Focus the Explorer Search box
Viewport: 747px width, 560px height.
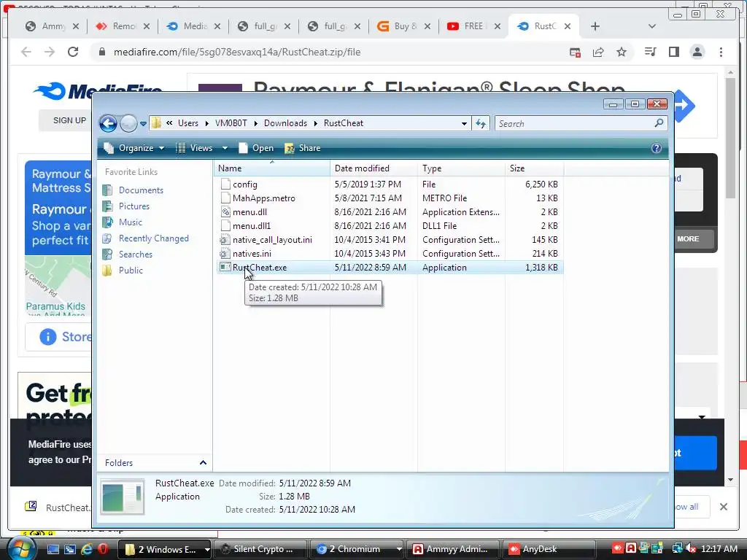pos(574,123)
